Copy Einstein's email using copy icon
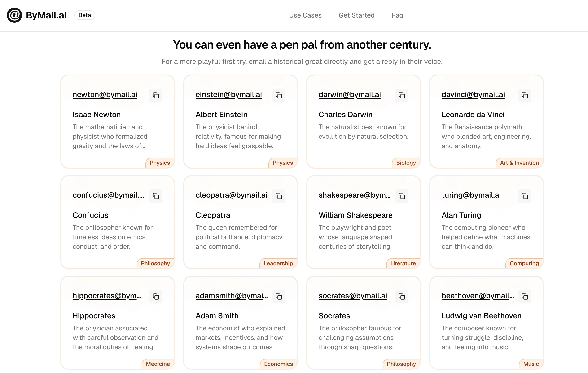 point(279,95)
